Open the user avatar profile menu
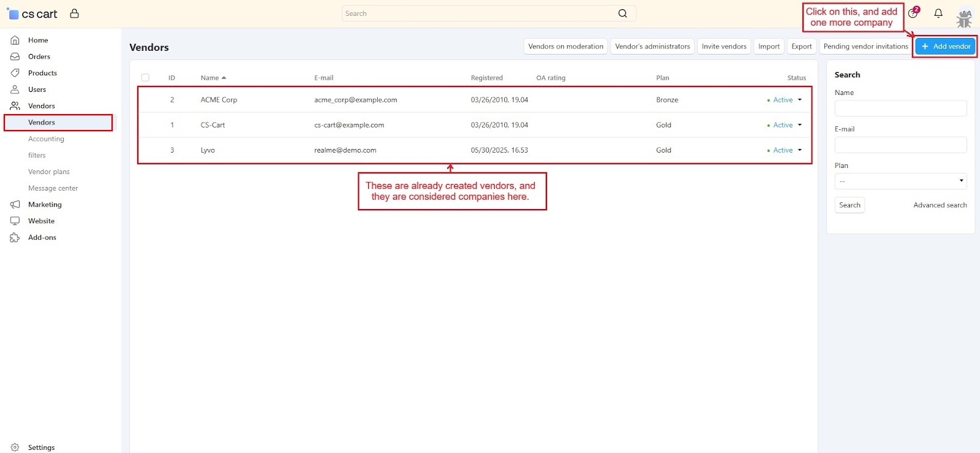Screen dimensions: 980x453 [x=964, y=18]
